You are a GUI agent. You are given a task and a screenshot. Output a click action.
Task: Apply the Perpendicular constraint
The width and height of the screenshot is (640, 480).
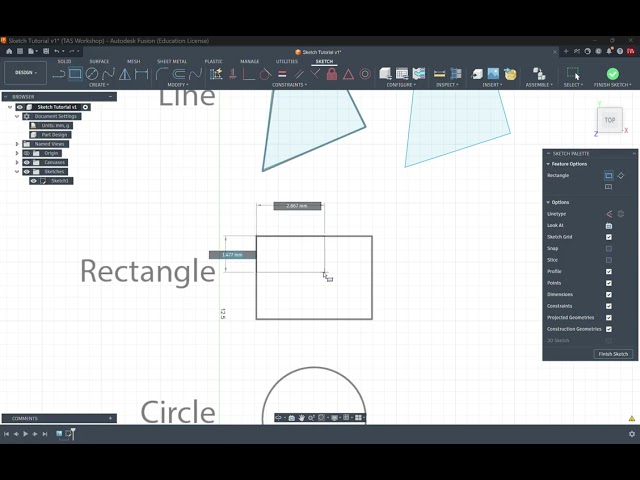[x=315, y=74]
